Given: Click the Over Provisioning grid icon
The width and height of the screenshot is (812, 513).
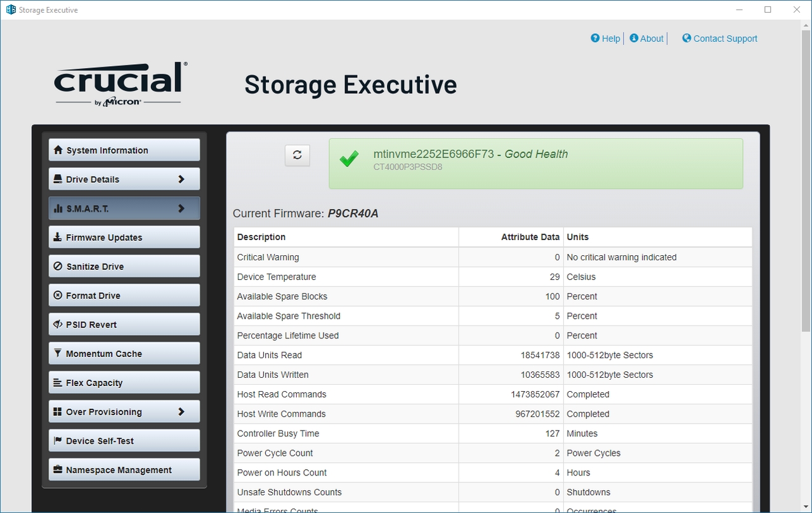Looking at the screenshot, I should point(58,411).
